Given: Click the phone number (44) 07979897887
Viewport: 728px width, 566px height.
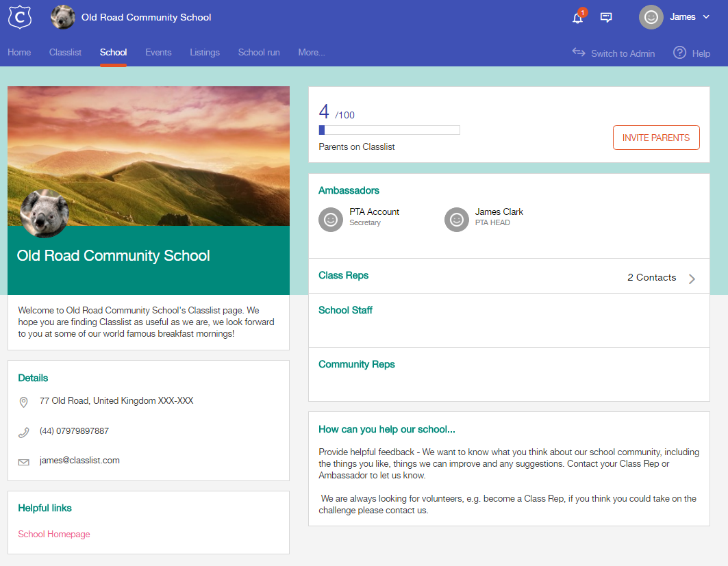Looking at the screenshot, I should pos(74,431).
